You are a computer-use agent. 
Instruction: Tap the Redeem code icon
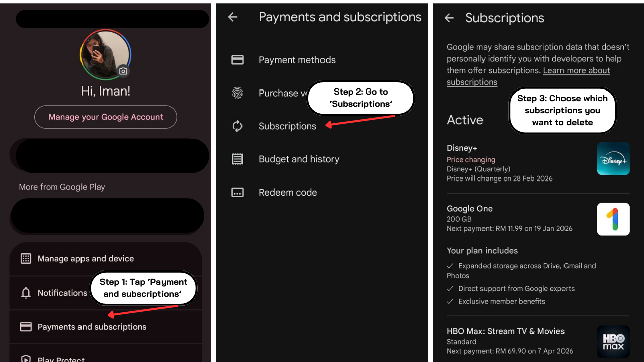[x=237, y=193]
